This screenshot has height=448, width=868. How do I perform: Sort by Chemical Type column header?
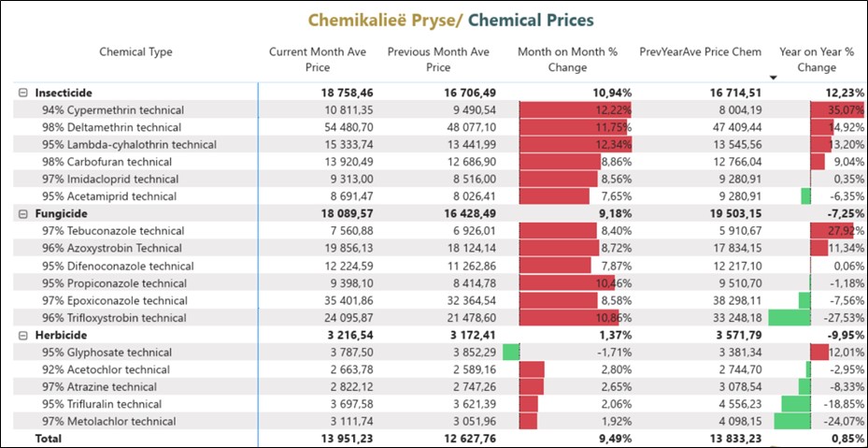click(135, 52)
